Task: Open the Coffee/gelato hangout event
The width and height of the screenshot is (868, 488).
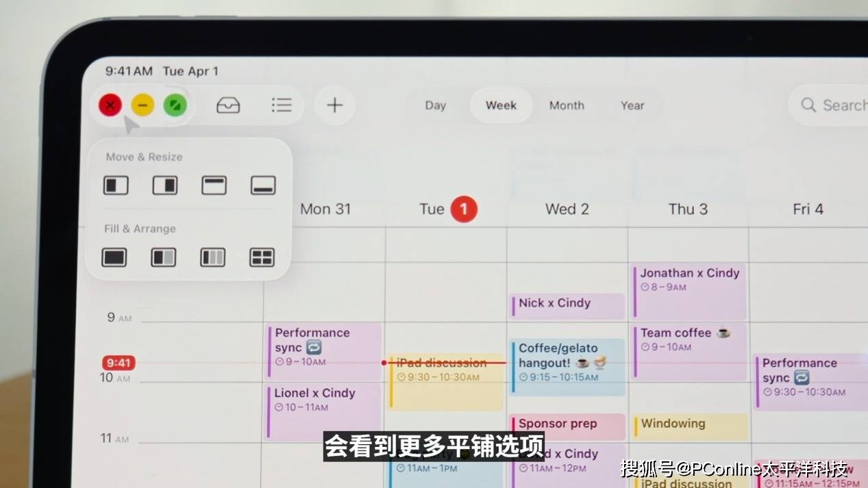Action: point(568,367)
